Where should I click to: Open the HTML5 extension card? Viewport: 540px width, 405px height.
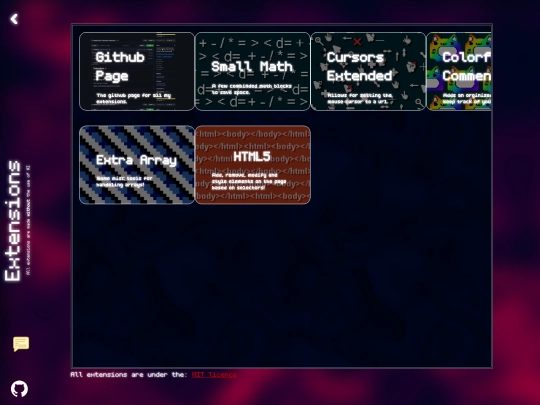pyautogui.click(x=252, y=165)
